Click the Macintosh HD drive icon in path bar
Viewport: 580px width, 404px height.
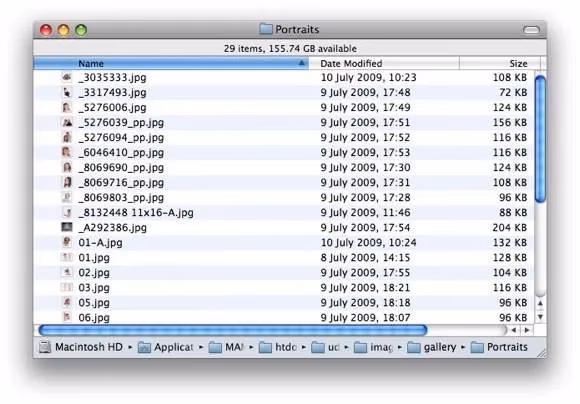coord(45,347)
